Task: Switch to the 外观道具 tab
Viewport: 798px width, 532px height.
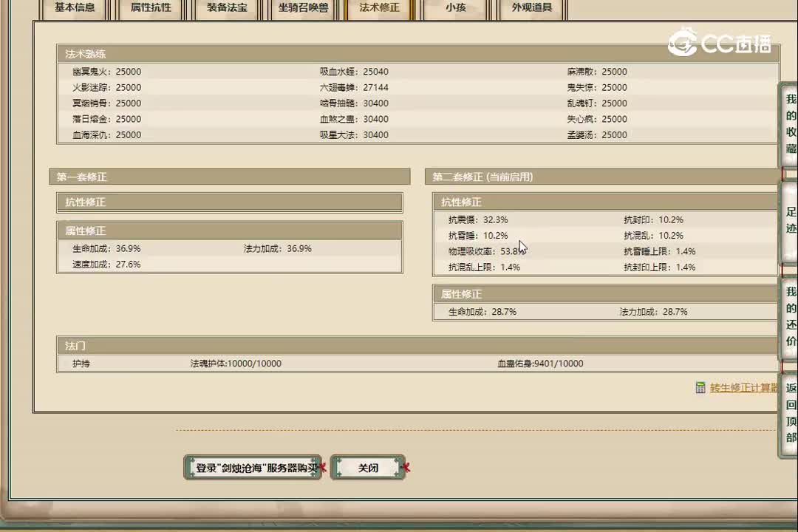Action: 531,8
